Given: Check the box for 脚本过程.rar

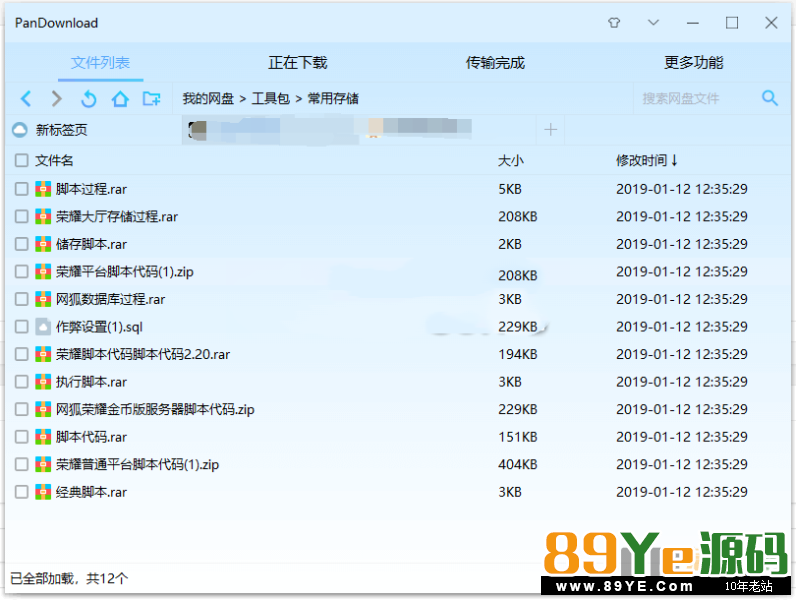Looking at the screenshot, I should 21,189.
